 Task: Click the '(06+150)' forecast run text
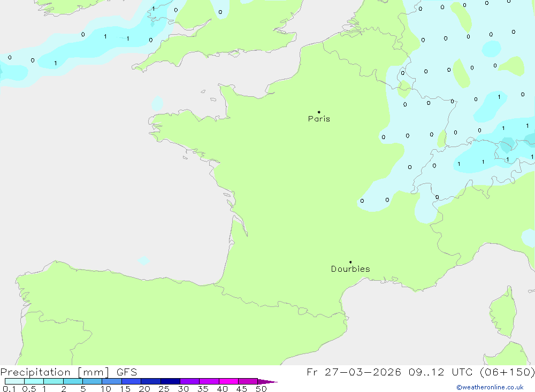(507, 372)
